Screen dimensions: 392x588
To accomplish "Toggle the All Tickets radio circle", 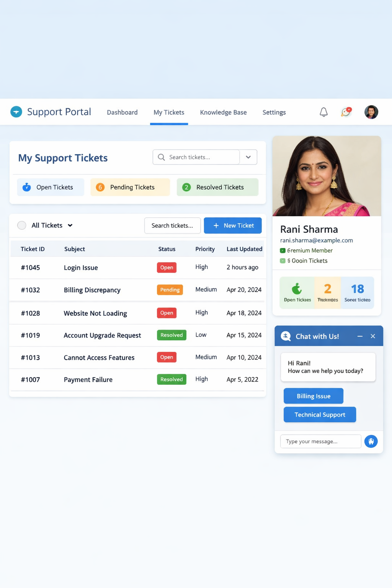I will click(x=22, y=225).
